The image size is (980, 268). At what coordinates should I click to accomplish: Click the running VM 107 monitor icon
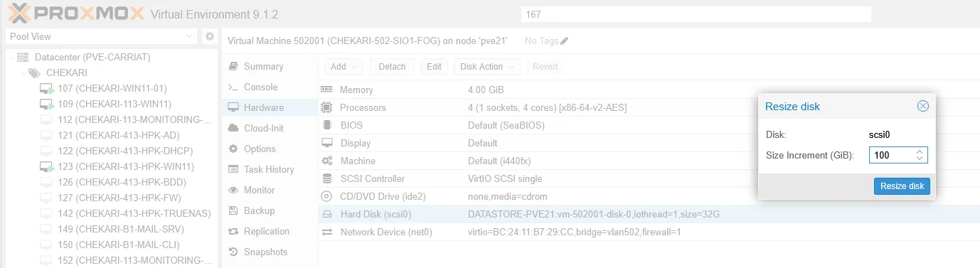47,89
